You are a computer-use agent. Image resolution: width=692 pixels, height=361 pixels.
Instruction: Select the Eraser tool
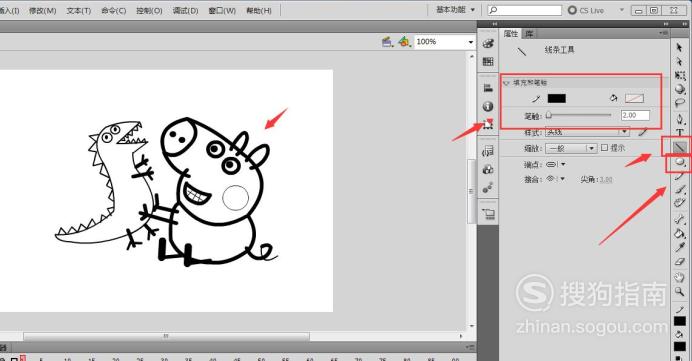point(680,261)
